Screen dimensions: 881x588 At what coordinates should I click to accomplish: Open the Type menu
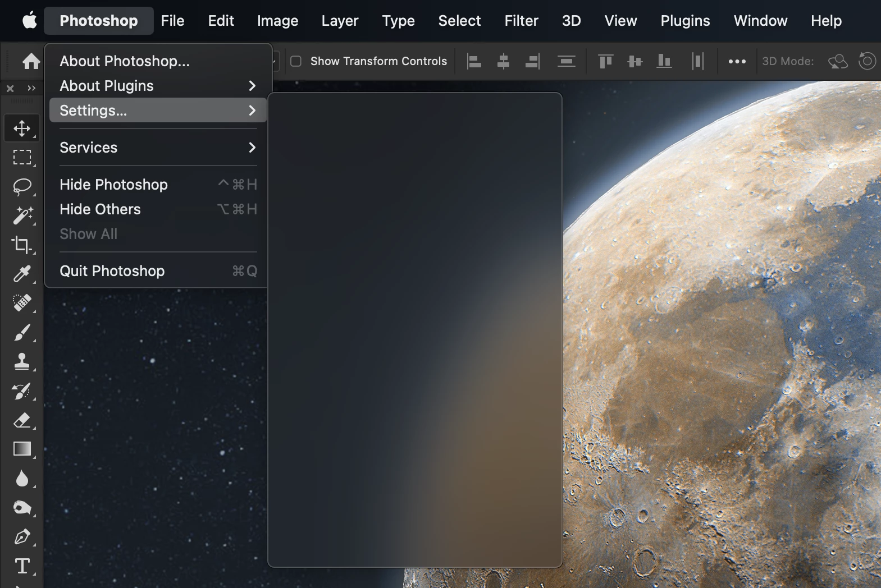tap(398, 21)
